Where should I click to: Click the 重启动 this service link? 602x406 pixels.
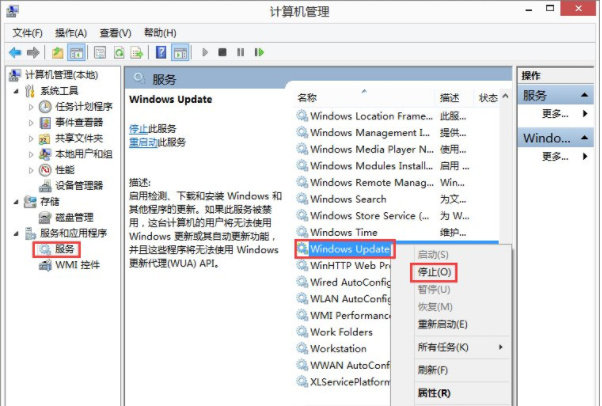click(x=143, y=143)
